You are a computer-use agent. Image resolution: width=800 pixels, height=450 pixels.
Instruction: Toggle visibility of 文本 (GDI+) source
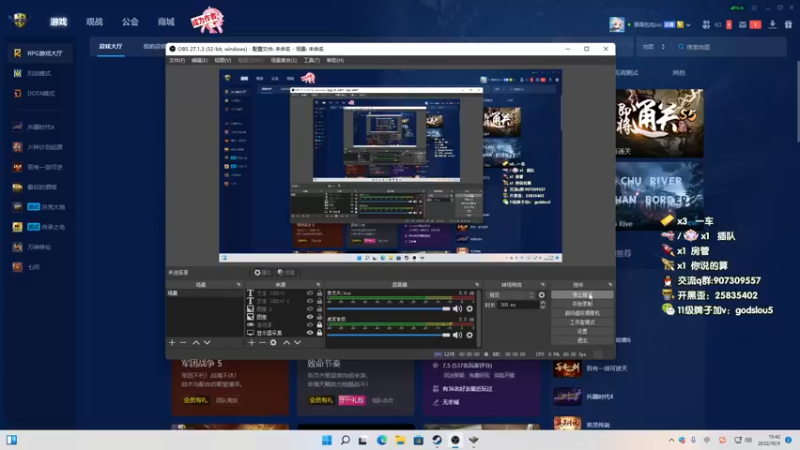pyautogui.click(x=310, y=293)
